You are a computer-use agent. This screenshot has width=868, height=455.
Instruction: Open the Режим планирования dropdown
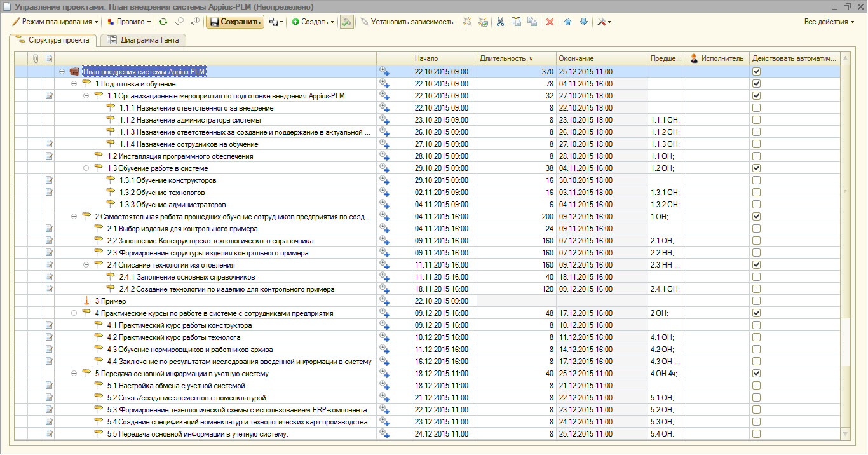coord(55,22)
